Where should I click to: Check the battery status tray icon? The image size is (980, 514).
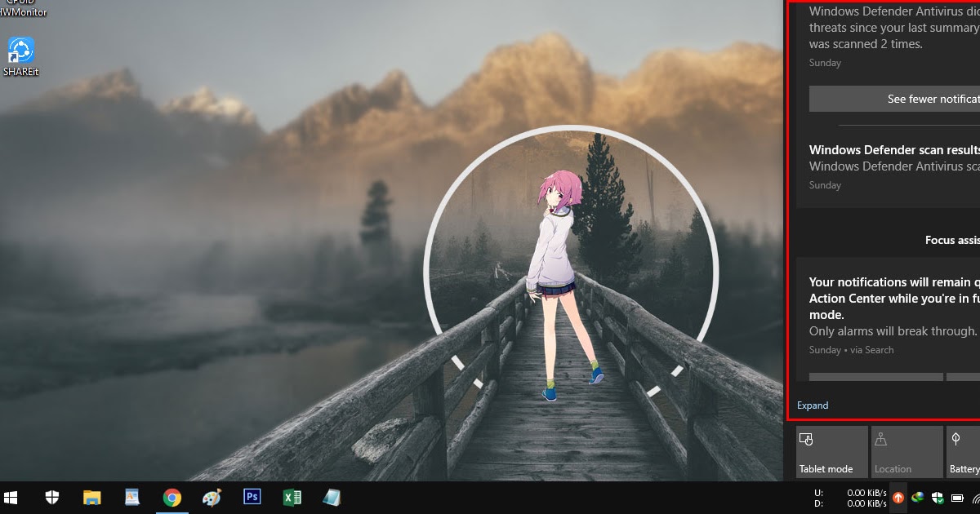pos(957,497)
